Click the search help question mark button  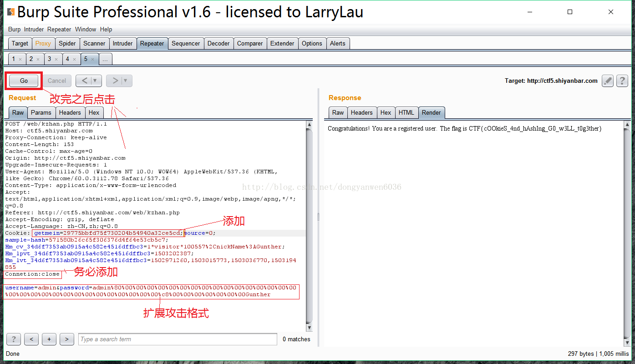point(14,339)
